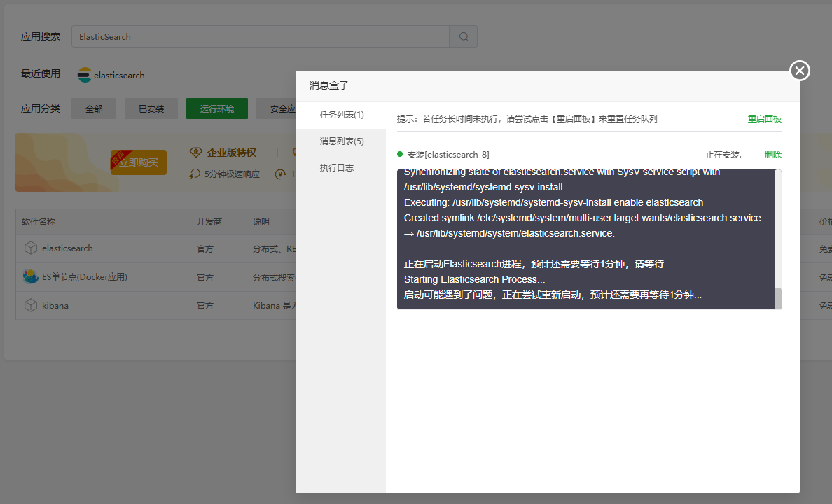Open the recently used elasticsearch logo icon
832x504 pixels.
(84, 76)
